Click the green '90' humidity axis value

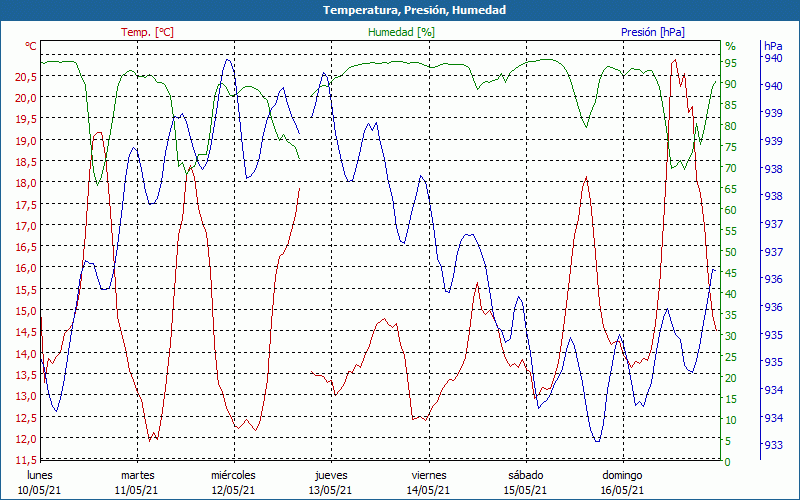point(731,84)
